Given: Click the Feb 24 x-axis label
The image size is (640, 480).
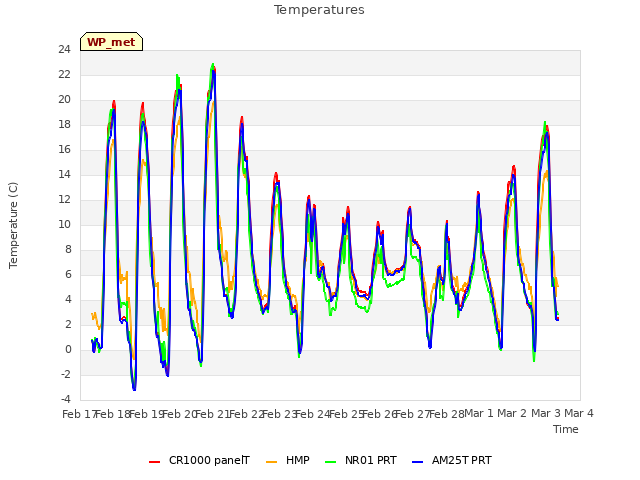Looking at the screenshot, I should point(312,414).
